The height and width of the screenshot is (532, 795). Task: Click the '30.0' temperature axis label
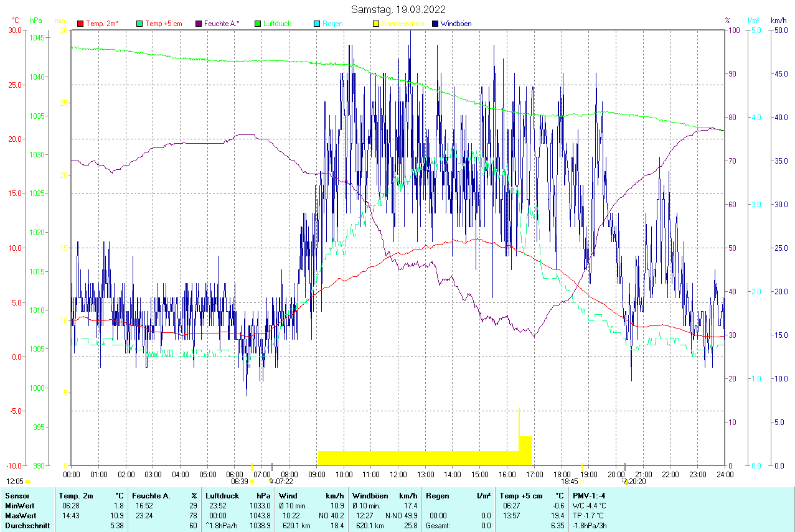click(x=14, y=30)
